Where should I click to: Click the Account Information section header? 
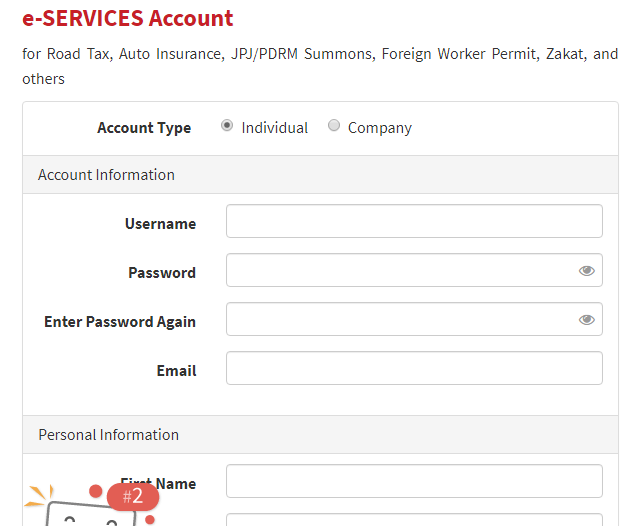[x=321, y=175]
